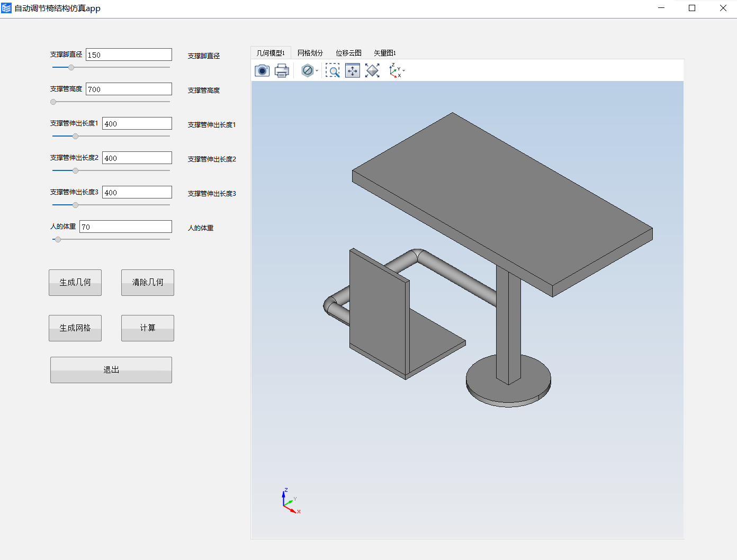Switch to the 网格划分 tab
The image size is (737, 560).
pyautogui.click(x=310, y=53)
